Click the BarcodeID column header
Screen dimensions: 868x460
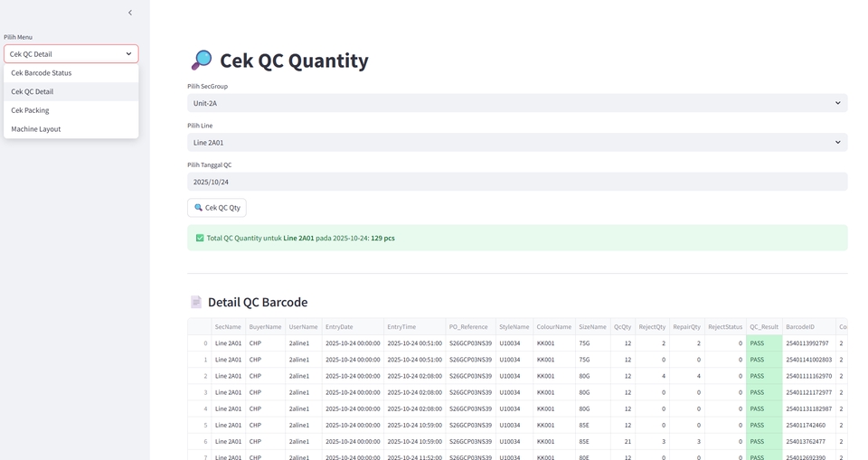pos(800,327)
